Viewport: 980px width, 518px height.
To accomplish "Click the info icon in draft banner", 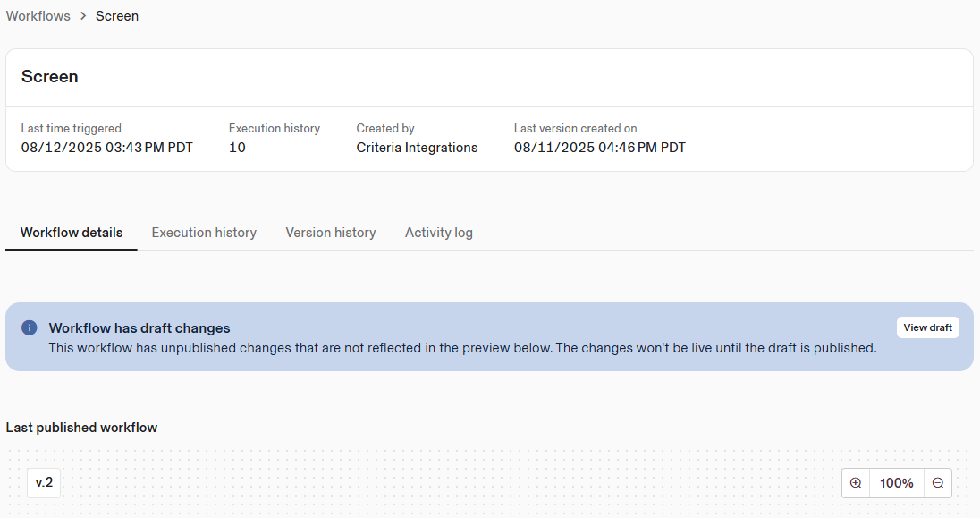I will click(30, 327).
